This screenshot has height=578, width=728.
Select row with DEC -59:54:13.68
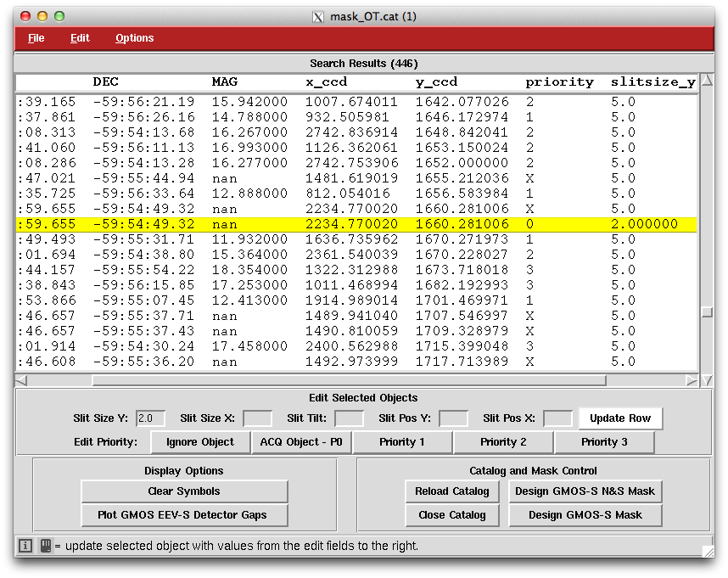356,132
